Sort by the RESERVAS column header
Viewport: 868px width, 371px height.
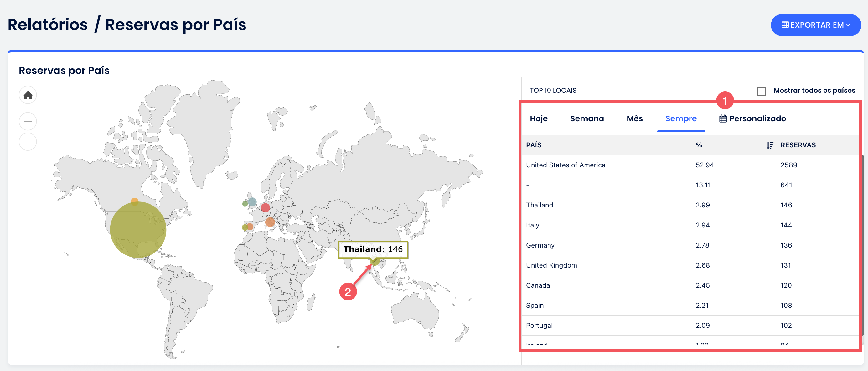798,145
